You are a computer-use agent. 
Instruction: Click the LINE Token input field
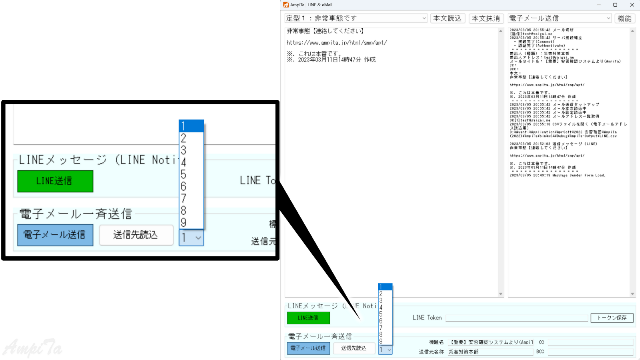516,318
